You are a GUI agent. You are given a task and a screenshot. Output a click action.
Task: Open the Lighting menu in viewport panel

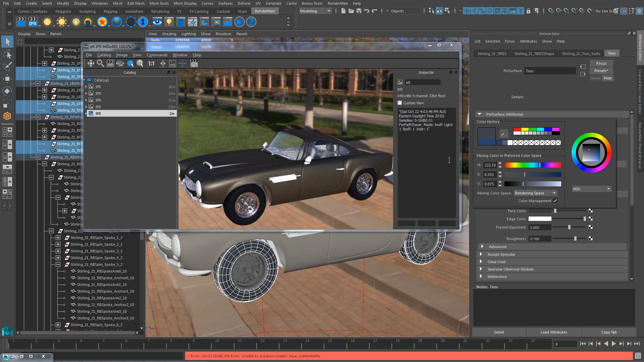tap(189, 34)
